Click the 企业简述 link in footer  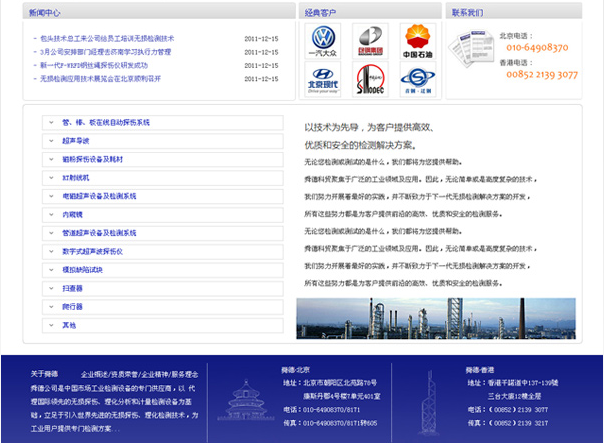(96, 372)
